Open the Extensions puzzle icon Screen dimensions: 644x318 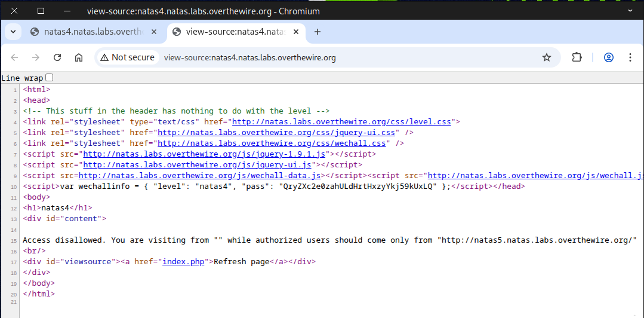(577, 57)
